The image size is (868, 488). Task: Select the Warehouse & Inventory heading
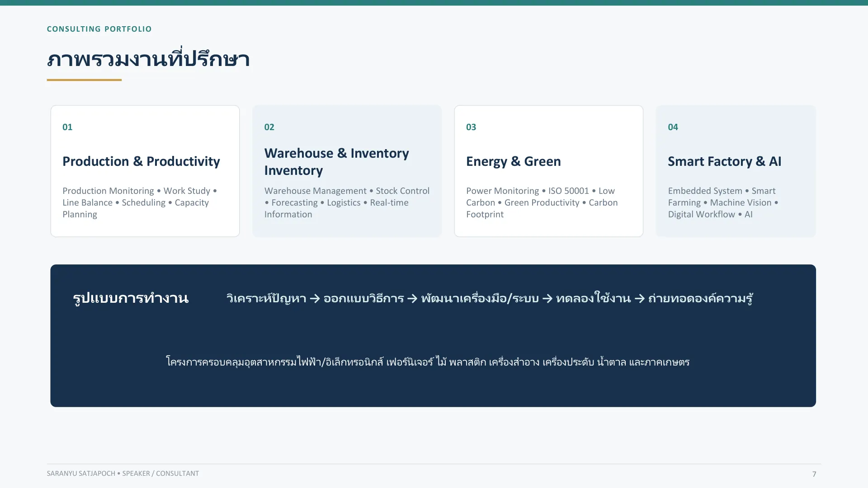tap(336, 161)
